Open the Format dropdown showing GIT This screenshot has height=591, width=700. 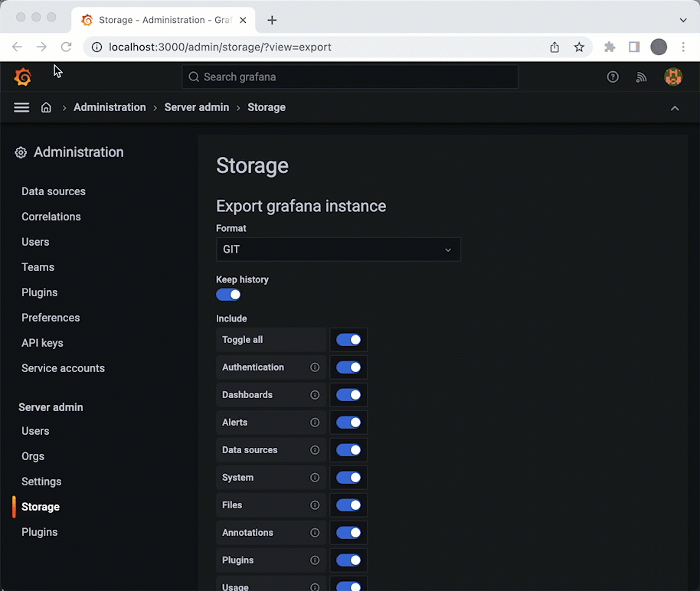[x=338, y=249]
